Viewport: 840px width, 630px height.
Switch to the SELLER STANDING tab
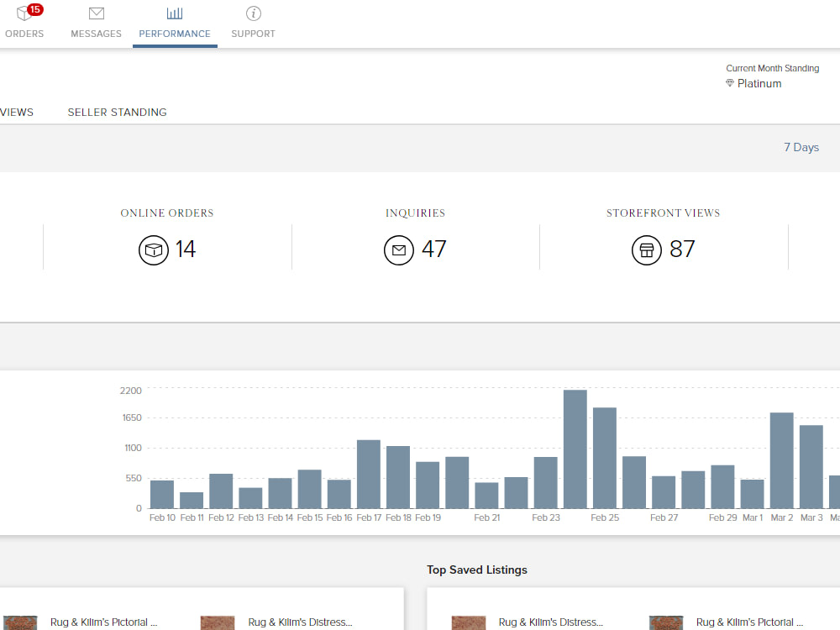click(x=118, y=113)
